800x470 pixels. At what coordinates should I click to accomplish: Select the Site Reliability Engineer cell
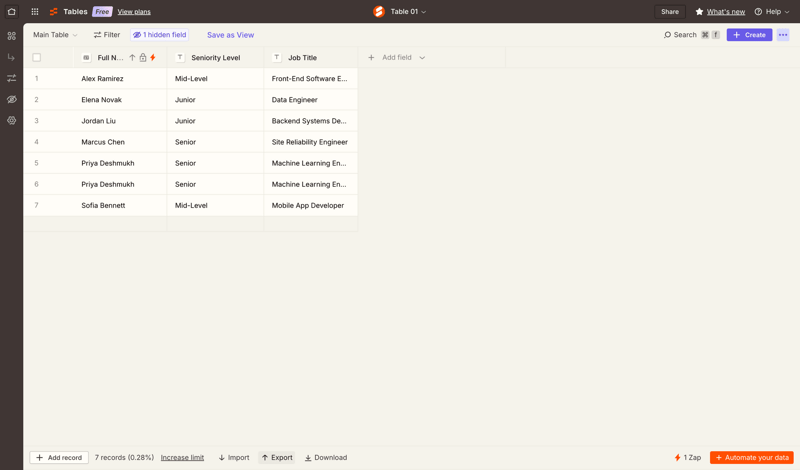tap(311, 142)
